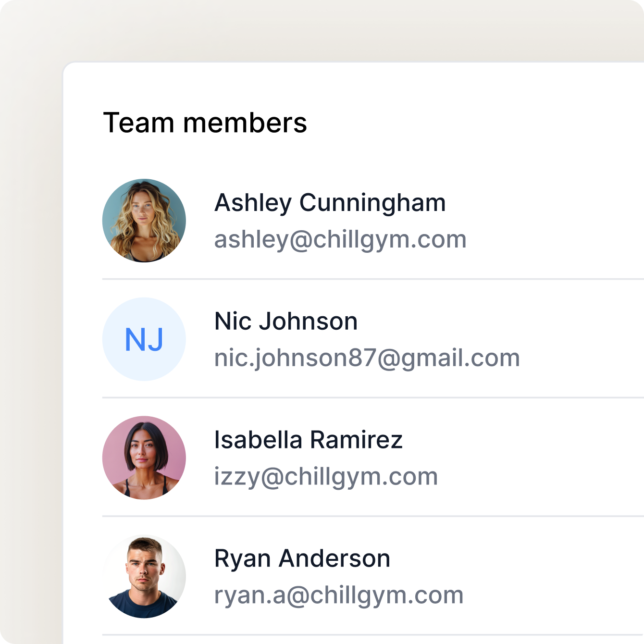Image resolution: width=644 pixels, height=644 pixels.
Task: Click the divider below Ryan Anderson's row
Action: (373, 635)
